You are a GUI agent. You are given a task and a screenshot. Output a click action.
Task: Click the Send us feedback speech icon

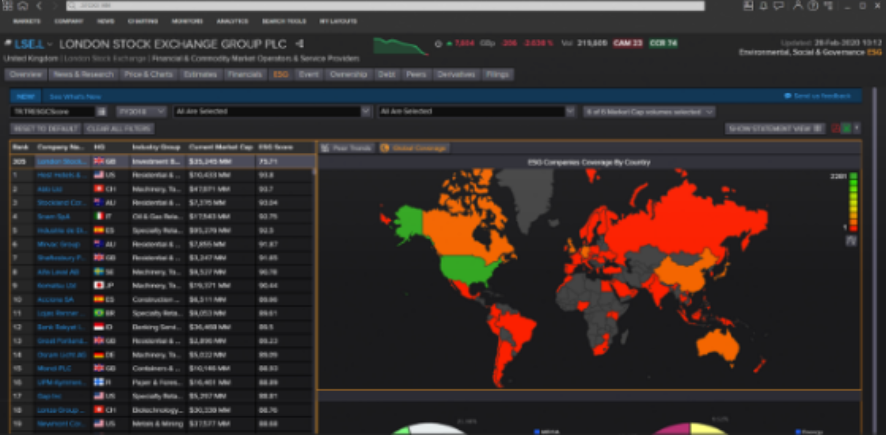789,96
